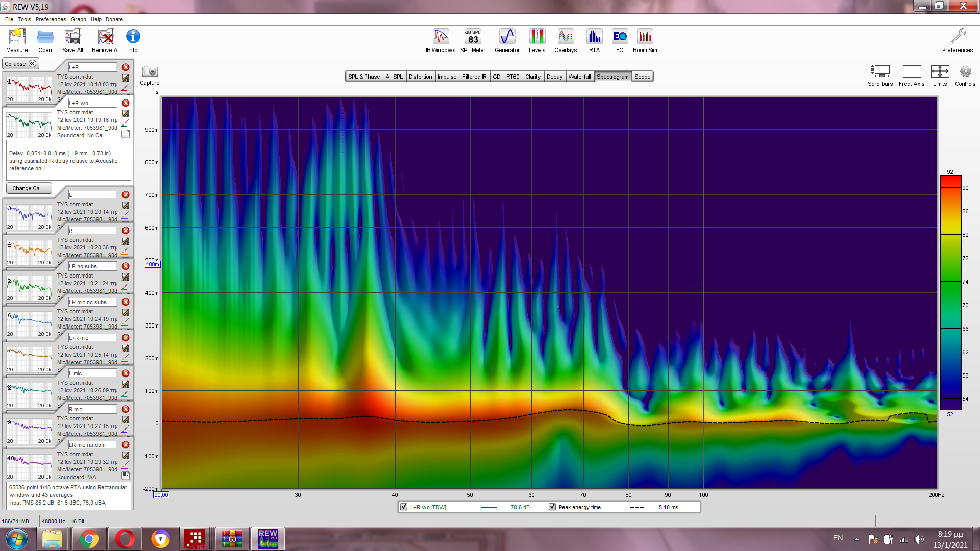
Task: Click the Save All icon
Action: click(x=72, y=40)
